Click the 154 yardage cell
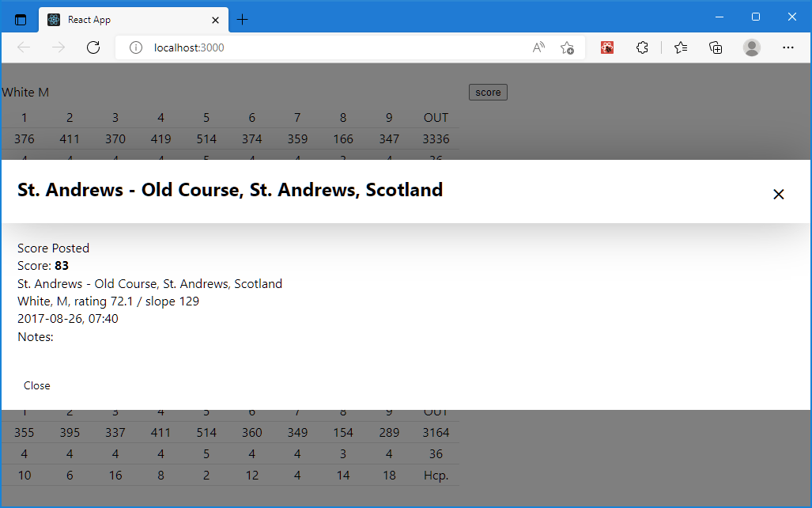 point(343,432)
